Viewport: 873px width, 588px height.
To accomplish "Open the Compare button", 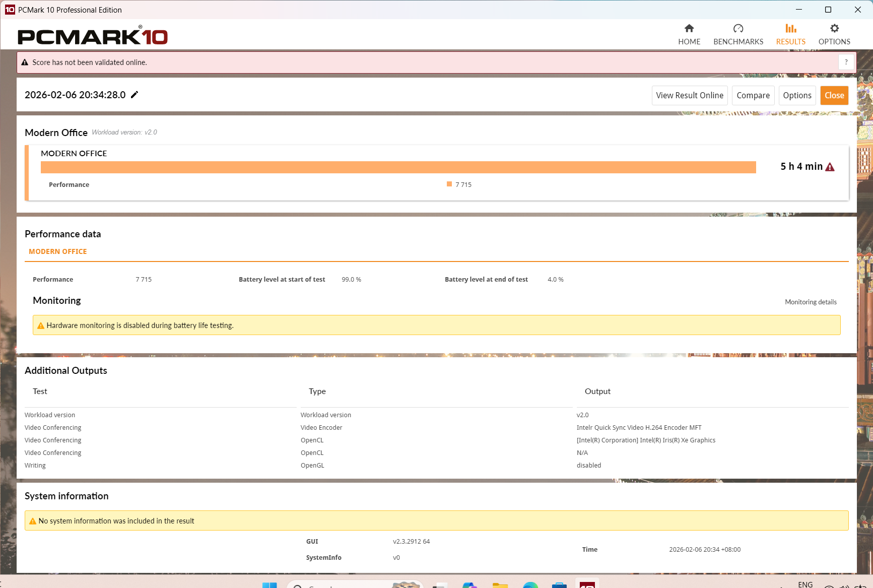I will click(753, 95).
